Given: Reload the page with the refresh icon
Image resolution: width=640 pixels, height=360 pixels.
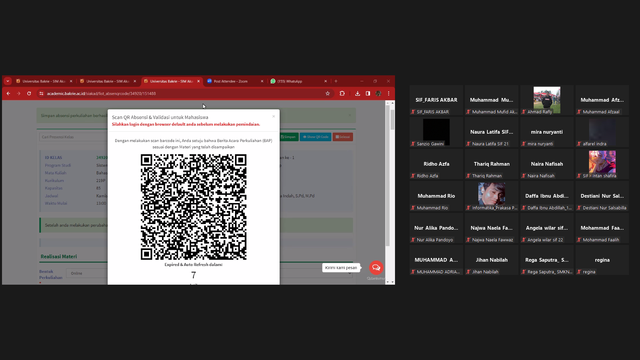Looking at the screenshot, I should (29, 93).
